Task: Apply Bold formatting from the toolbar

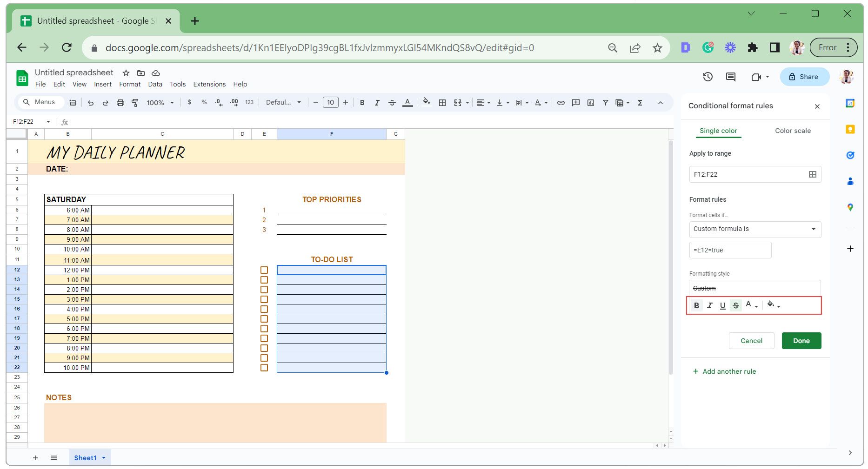Action: (362, 102)
